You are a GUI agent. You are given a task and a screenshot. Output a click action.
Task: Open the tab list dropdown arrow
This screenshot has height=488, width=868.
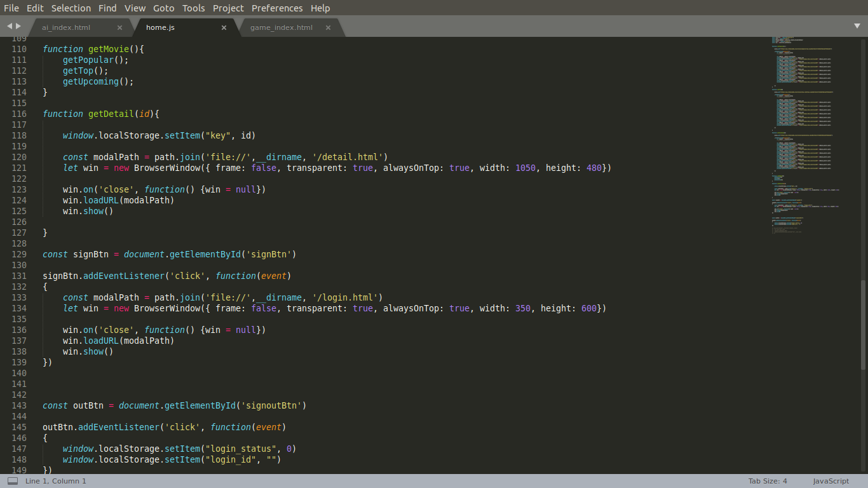pyautogui.click(x=857, y=26)
